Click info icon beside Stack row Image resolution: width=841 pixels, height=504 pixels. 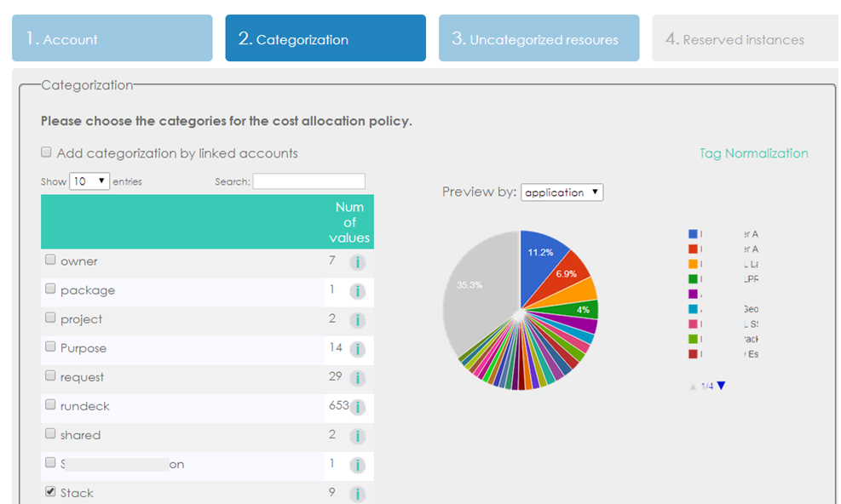(x=358, y=494)
